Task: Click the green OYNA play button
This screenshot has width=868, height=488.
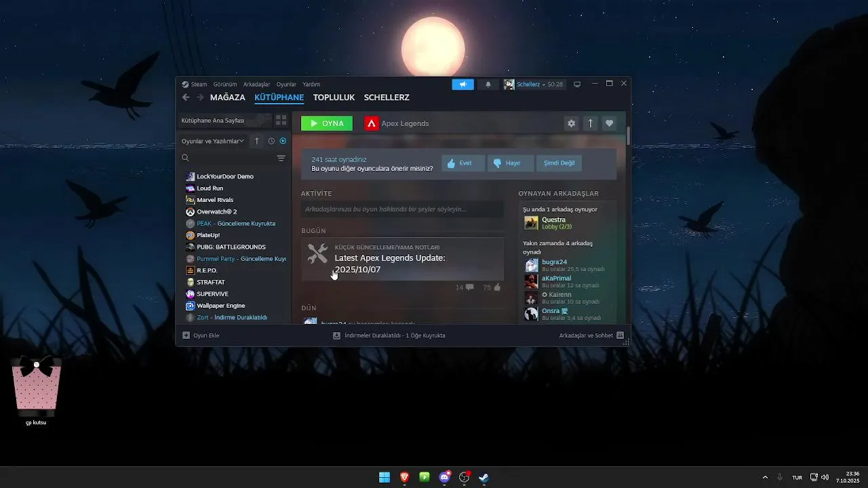Action: [x=327, y=123]
